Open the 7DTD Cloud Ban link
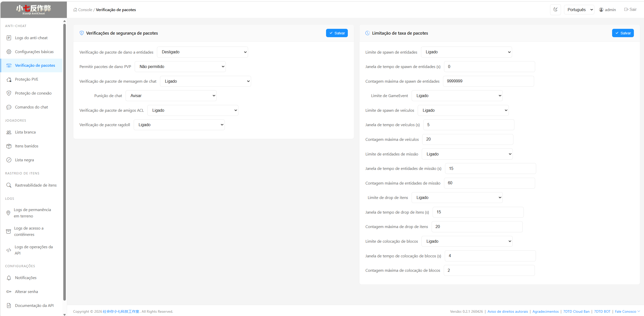The image size is (644, 316). (x=576, y=311)
